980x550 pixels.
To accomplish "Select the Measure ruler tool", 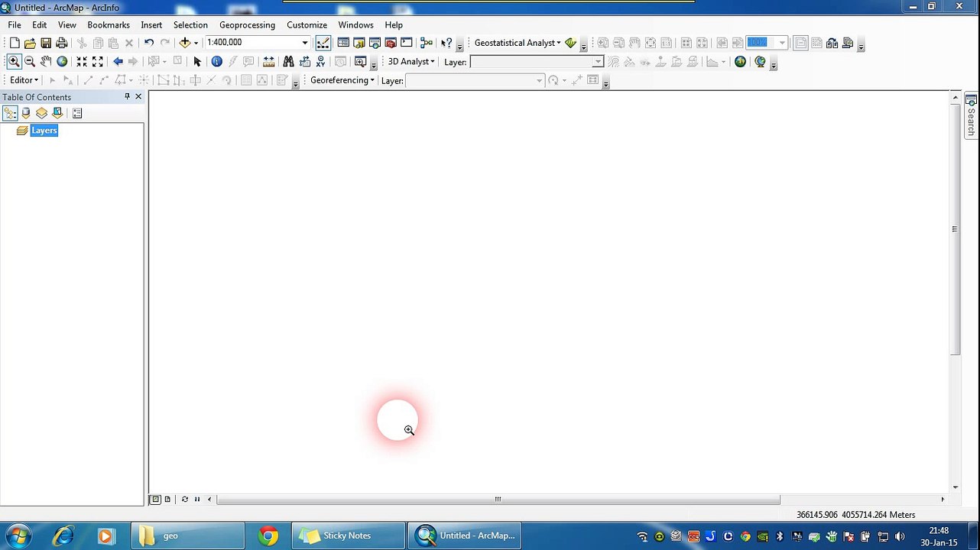I will (x=268, y=62).
